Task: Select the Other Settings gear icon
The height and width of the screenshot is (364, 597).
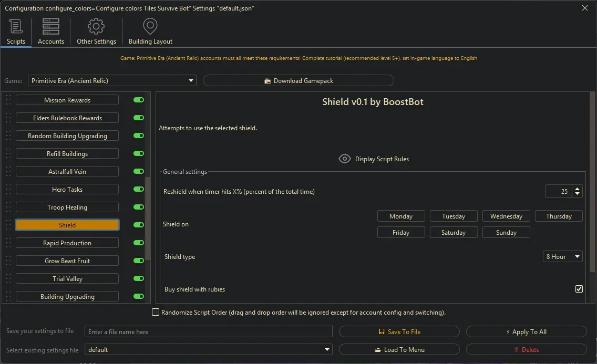Action: click(x=96, y=26)
